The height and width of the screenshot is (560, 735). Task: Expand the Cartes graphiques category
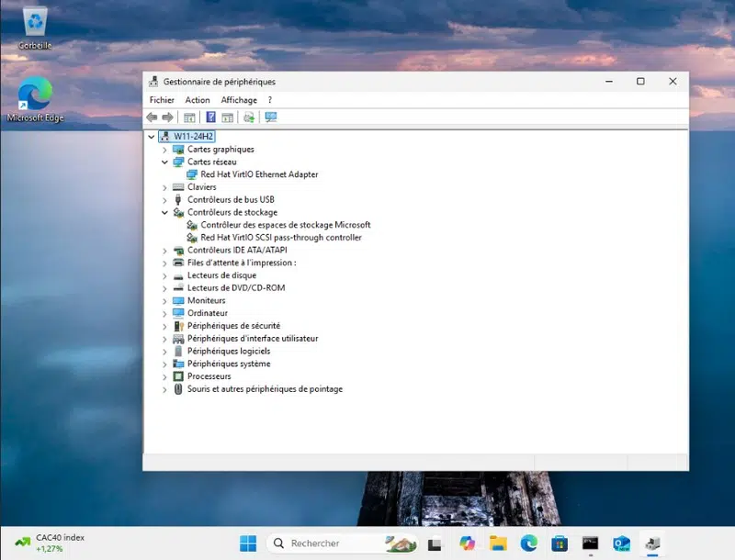165,150
